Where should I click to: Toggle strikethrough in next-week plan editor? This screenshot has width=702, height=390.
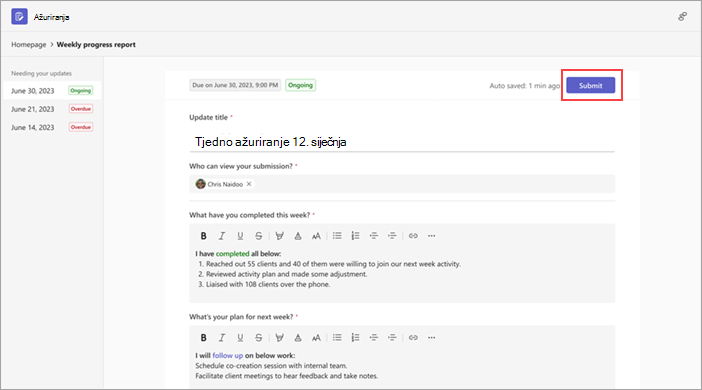coord(258,338)
